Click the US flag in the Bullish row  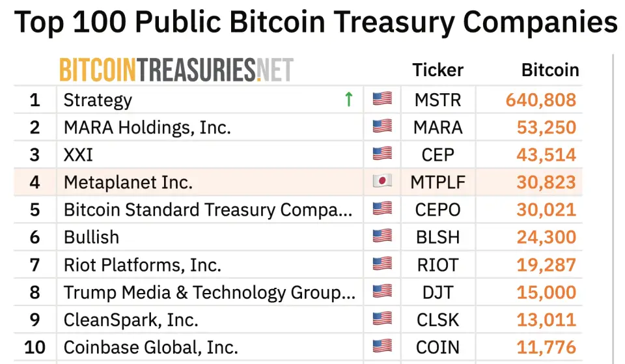point(382,236)
